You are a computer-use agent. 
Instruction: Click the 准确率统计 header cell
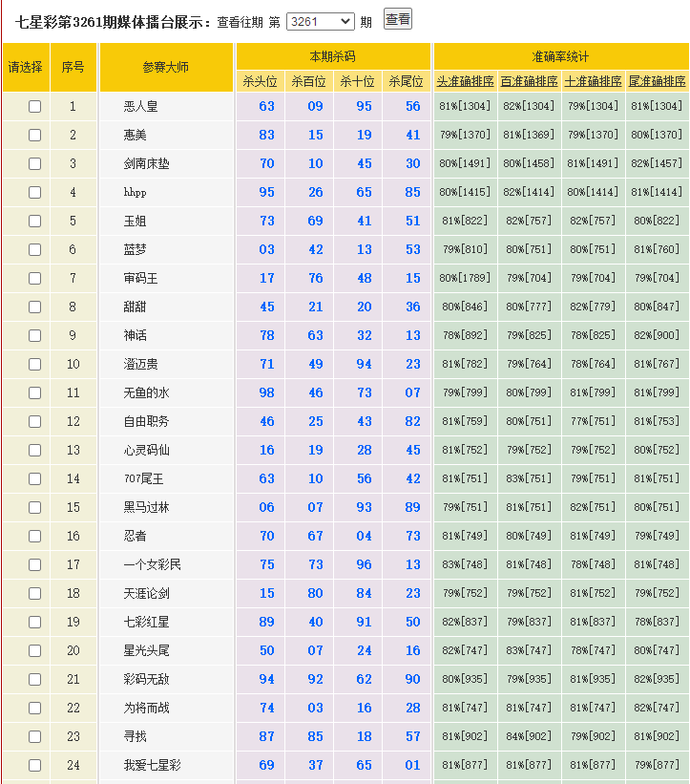(560, 57)
